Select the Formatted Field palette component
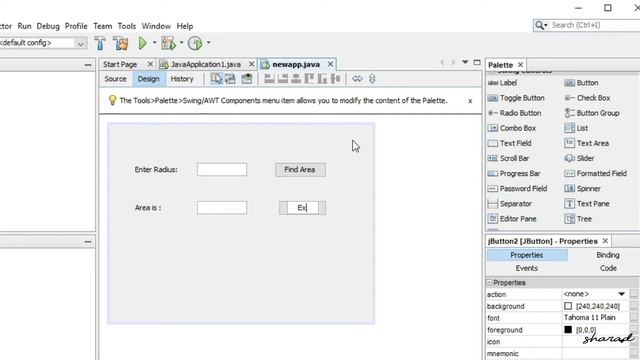This screenshot has height=360, width=640. click(x=595, y=173)
